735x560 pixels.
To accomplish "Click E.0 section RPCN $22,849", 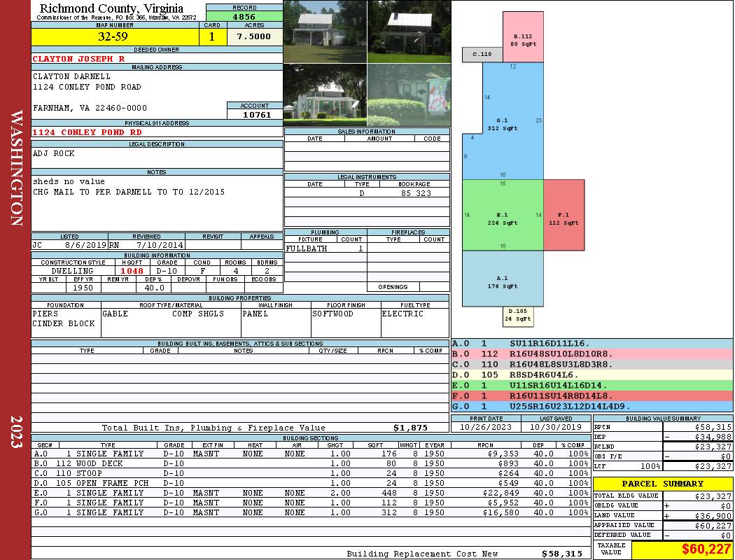I will 500,493.
